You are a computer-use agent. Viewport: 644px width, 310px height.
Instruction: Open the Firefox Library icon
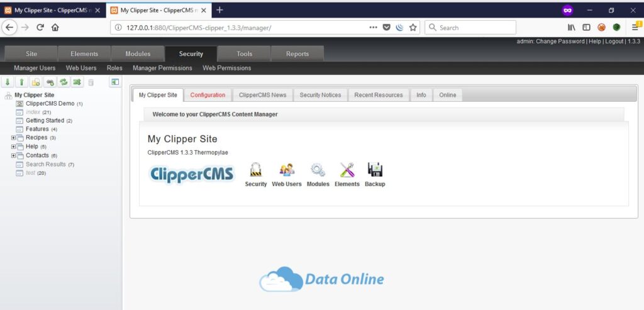[571, 28]
